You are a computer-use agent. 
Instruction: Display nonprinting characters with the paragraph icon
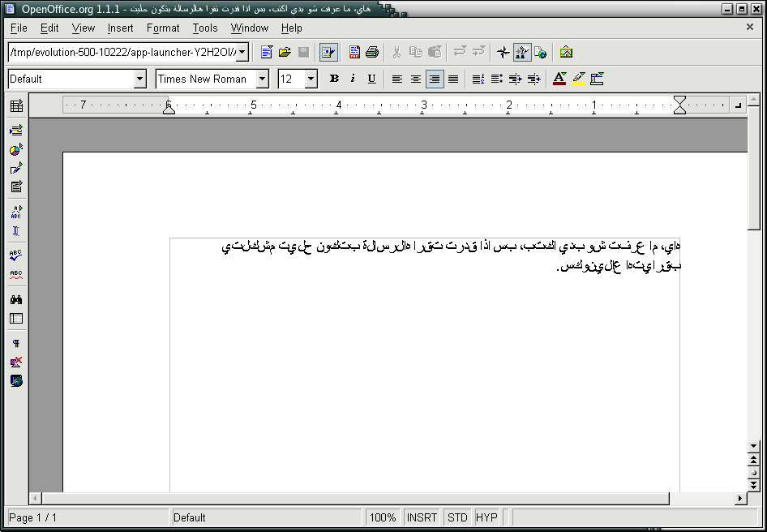pos(16,343)
